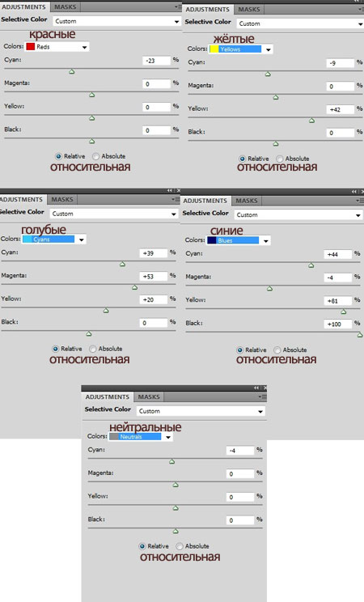Open the Colors dropdown showing Yellows
364x602 pixels.
[x=241, y=49]
